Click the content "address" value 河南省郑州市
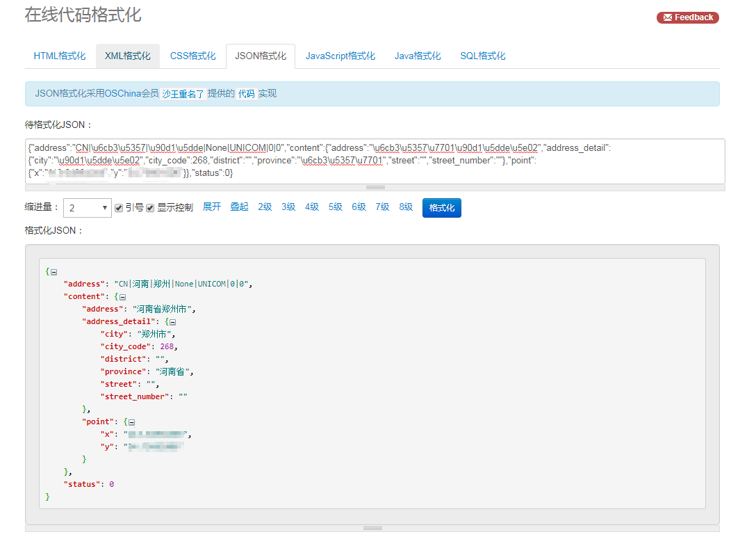 [x=161, y=309]
